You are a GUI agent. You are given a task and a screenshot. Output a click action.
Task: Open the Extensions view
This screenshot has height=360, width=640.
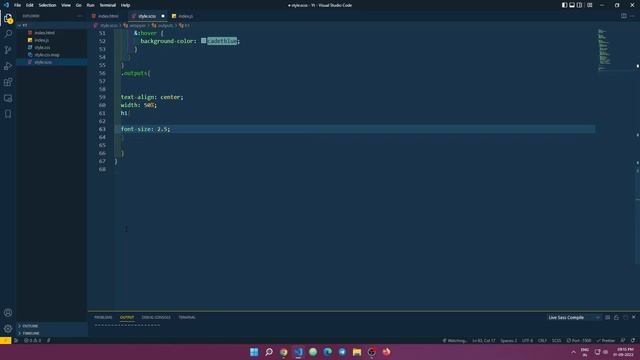click(x=8, y=82)
